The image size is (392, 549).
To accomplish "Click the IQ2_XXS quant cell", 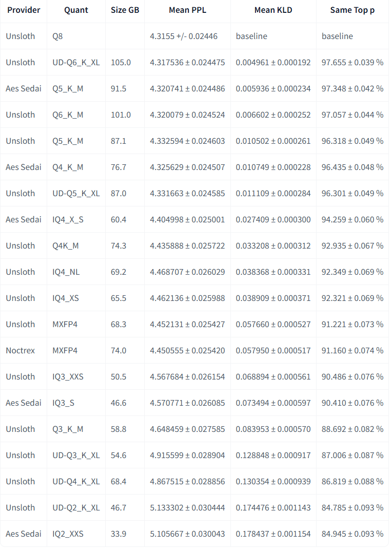I will [68, 534].
